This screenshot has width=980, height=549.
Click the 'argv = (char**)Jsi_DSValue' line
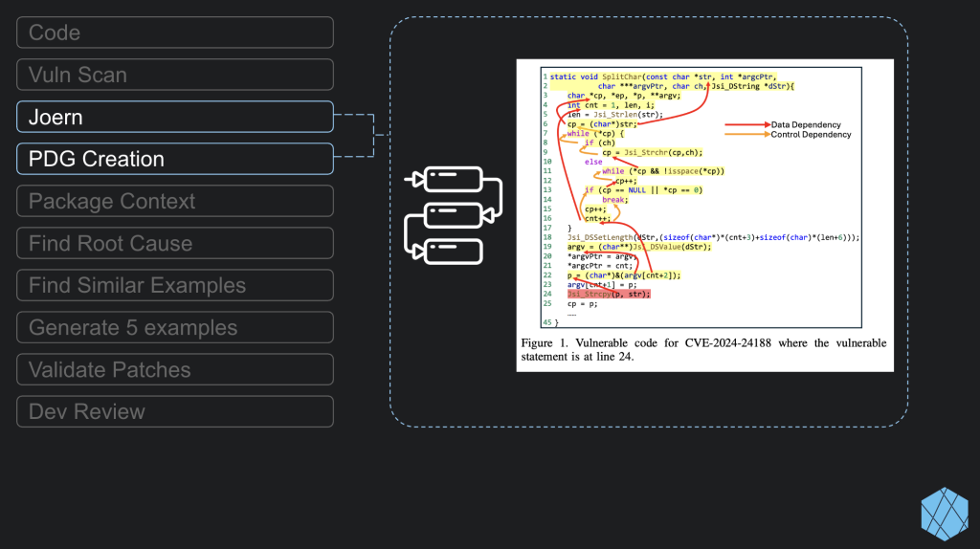[x=639, y=247]
